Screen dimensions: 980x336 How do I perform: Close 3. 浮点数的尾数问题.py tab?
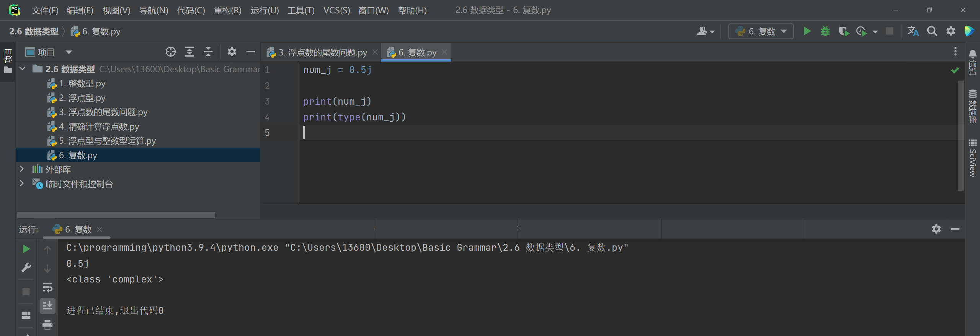tap(375, 52)
